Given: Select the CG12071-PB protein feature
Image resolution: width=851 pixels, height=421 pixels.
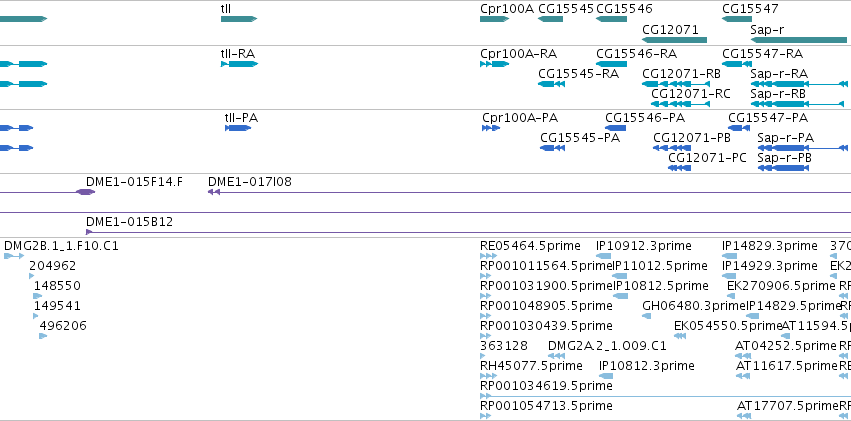Looking at the screenshot, I should (672, 148).
